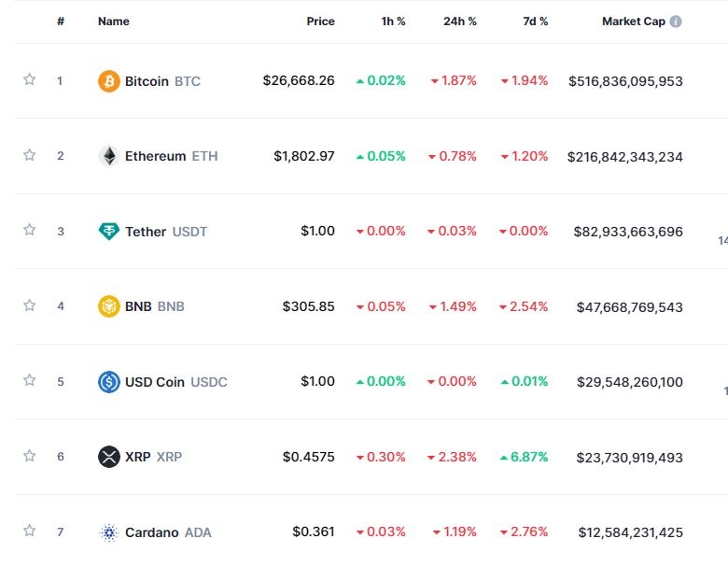This screenshot has width=728, height=567.
Task: Star Bitcoin to add to watchlist
Action: click(29, 80)
